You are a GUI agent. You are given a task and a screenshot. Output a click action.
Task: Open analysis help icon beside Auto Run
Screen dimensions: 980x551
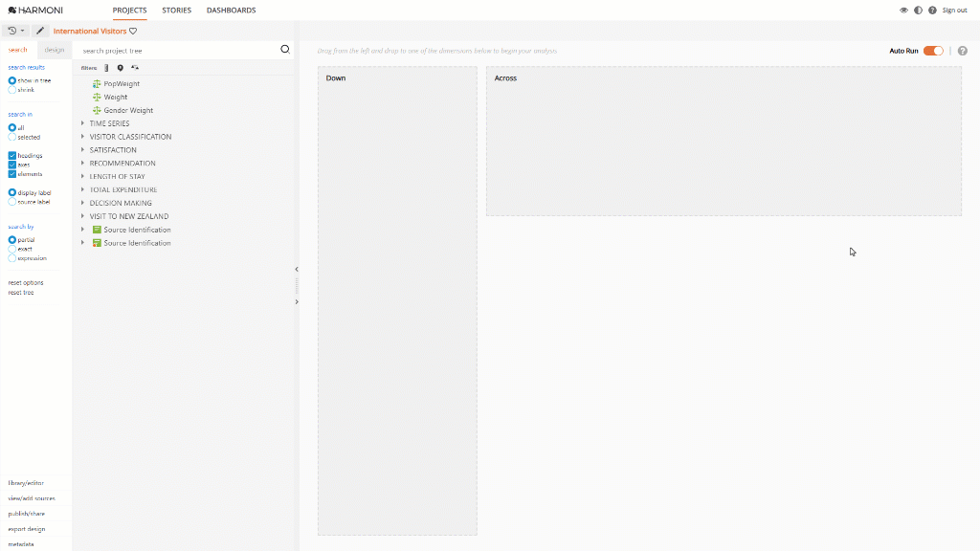pos(963,51)
